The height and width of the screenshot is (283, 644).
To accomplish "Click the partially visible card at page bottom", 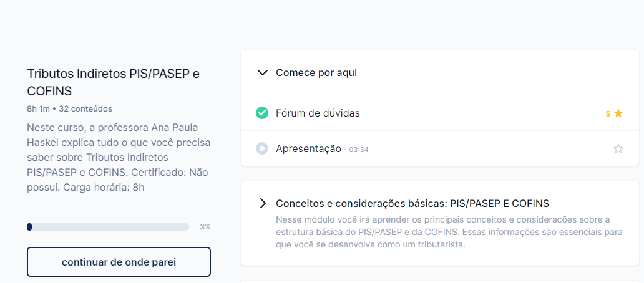I will click(440, 281).
